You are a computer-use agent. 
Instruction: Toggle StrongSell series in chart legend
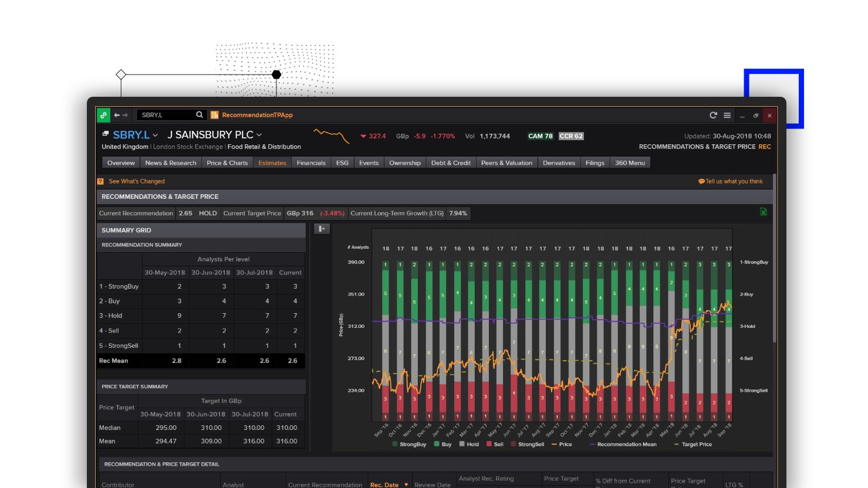click(x=527, y=444)
